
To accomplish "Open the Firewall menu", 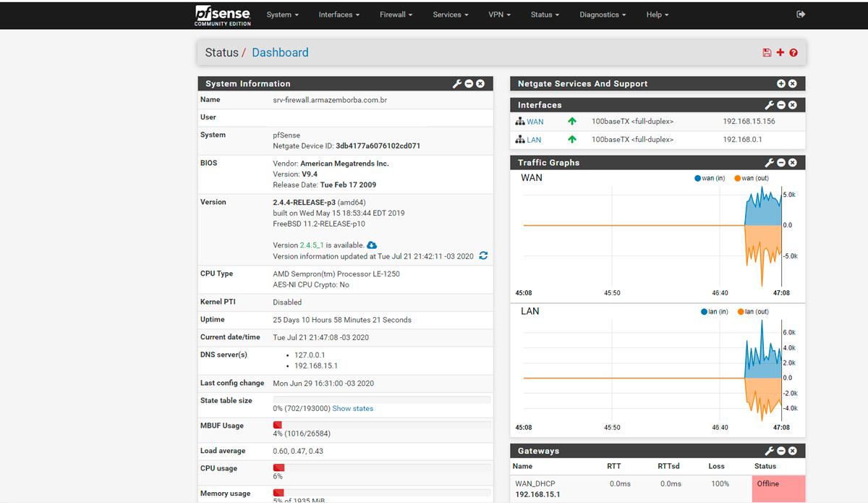I will (396, 14).
